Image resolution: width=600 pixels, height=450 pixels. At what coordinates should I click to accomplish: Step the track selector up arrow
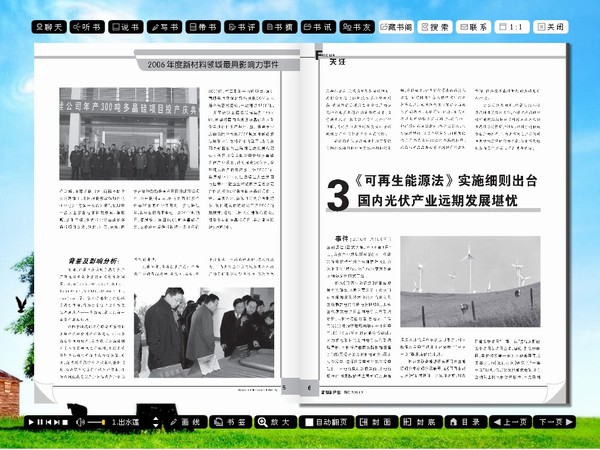coord(155,419)
